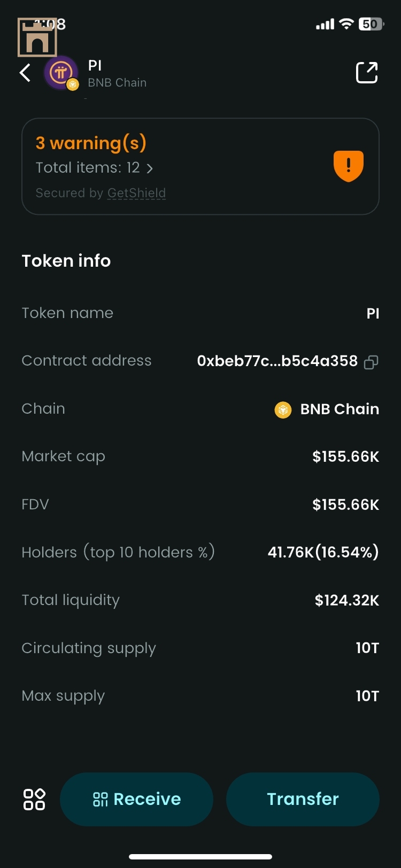Tap the back arrow icon
The height and width of the screenshot is (868, 401).
click(x=25, y=73)
